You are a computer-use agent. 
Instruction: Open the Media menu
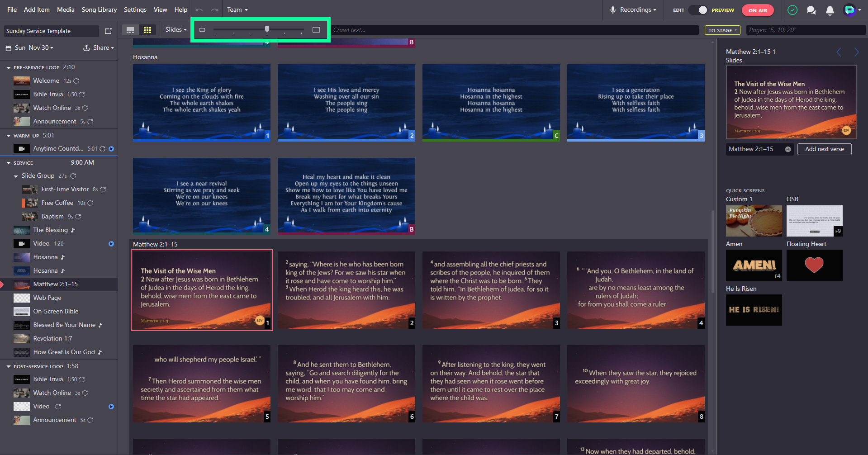66,9
